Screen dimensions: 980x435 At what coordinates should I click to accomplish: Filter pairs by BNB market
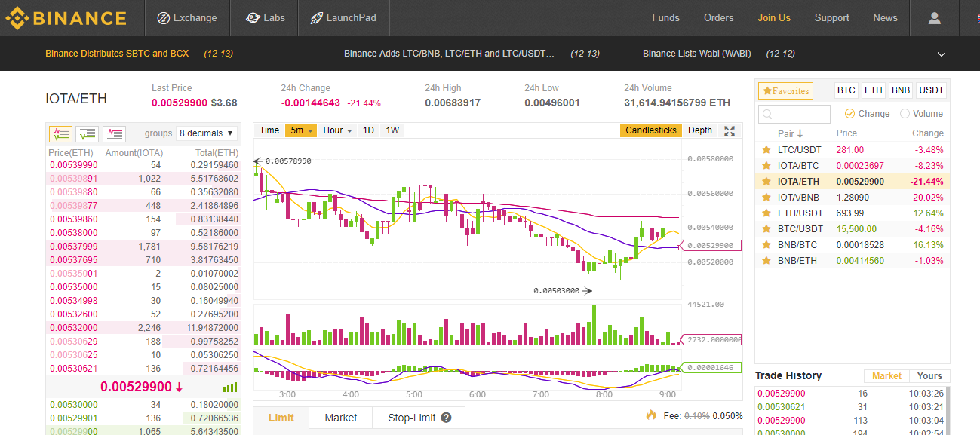click(900, 90)
